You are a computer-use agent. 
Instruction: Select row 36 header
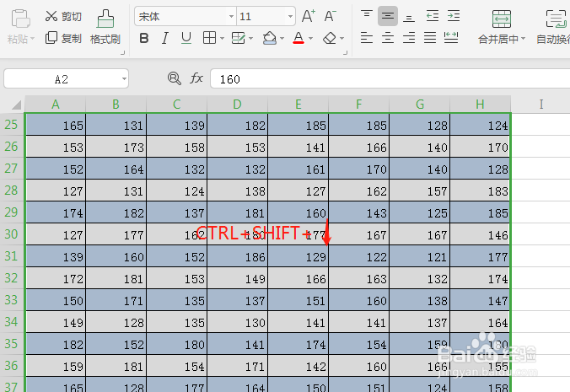point(12,366)
